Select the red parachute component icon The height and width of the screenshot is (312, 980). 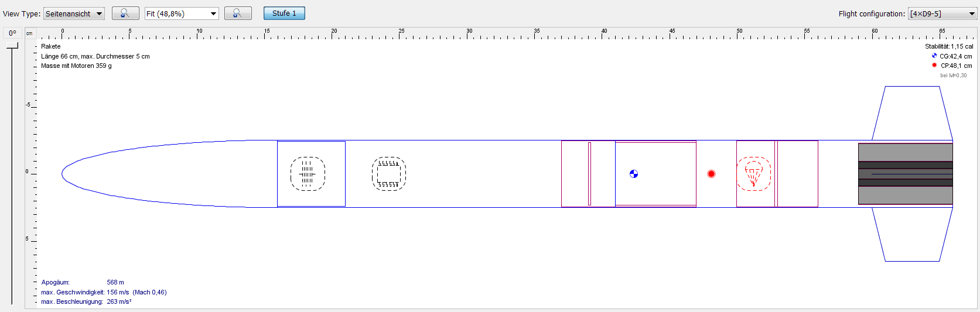click(754, 174)
